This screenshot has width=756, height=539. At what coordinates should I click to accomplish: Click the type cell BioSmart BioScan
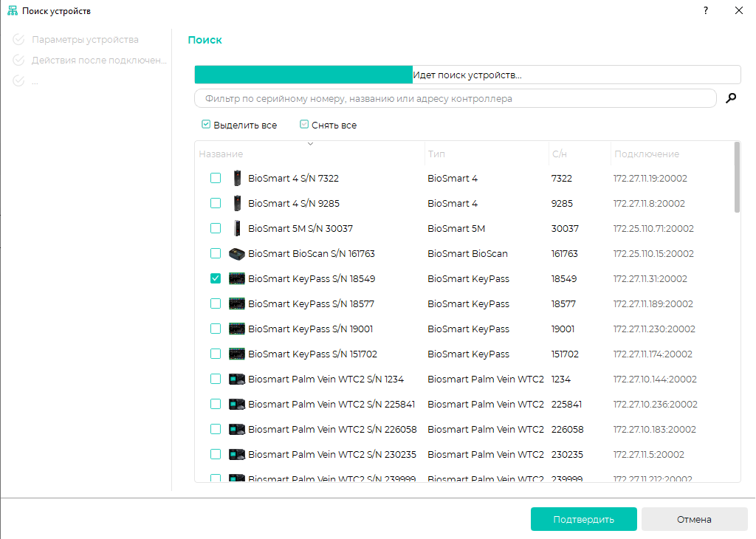coord(467,253)
